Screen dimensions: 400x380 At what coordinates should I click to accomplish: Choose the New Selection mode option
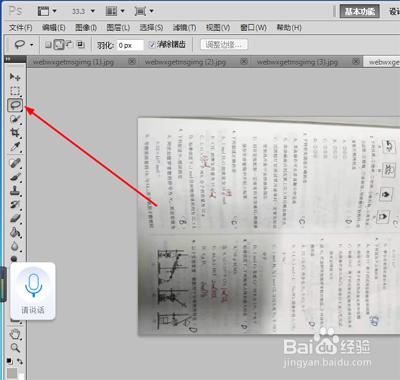point(48,45)
